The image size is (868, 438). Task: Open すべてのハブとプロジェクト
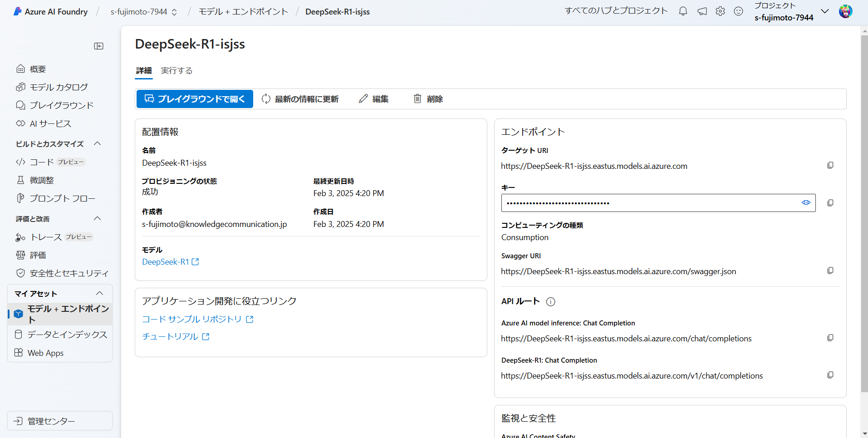(x=616, y=11)
